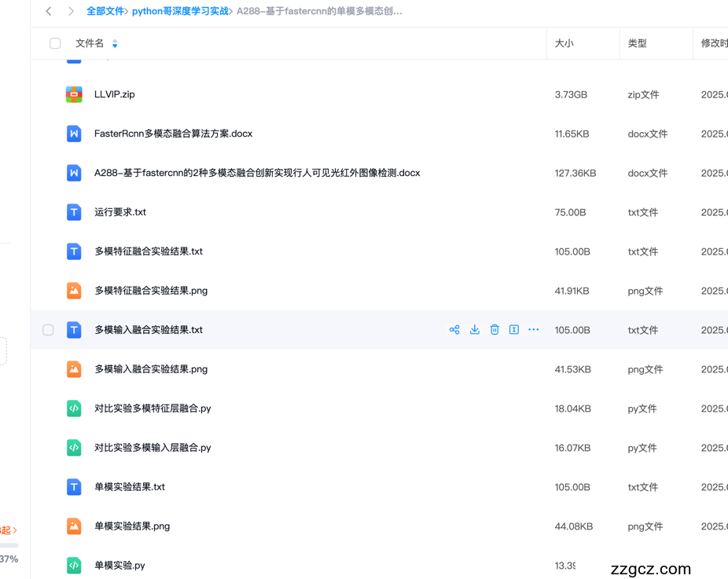Click the text file icon beside 运行要求.txt

(73, 211)
